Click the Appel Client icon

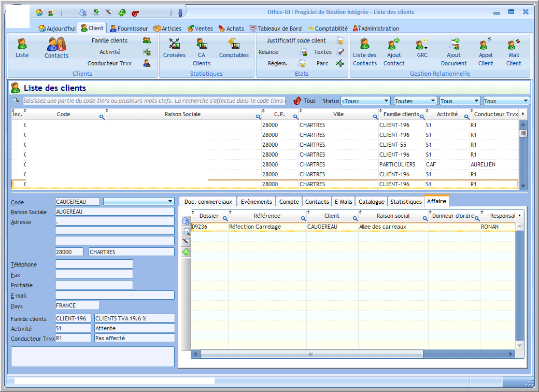point(486,44)
